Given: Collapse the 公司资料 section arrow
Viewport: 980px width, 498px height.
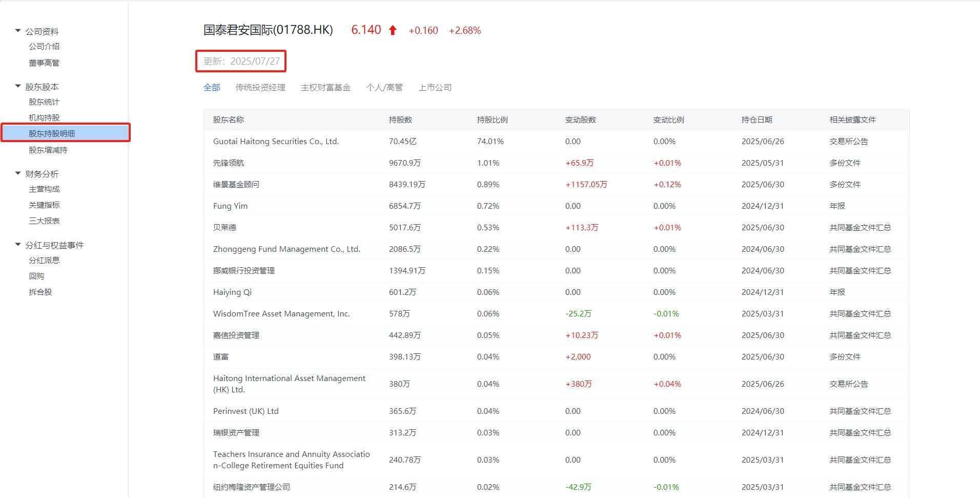Looking at the screenshot, I should [x=18, y=31].
